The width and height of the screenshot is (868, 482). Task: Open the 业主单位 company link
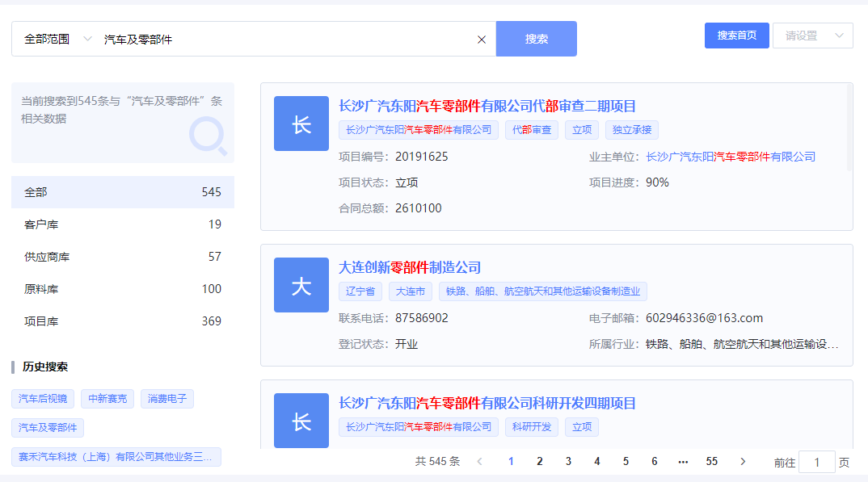tap(731, 157)
